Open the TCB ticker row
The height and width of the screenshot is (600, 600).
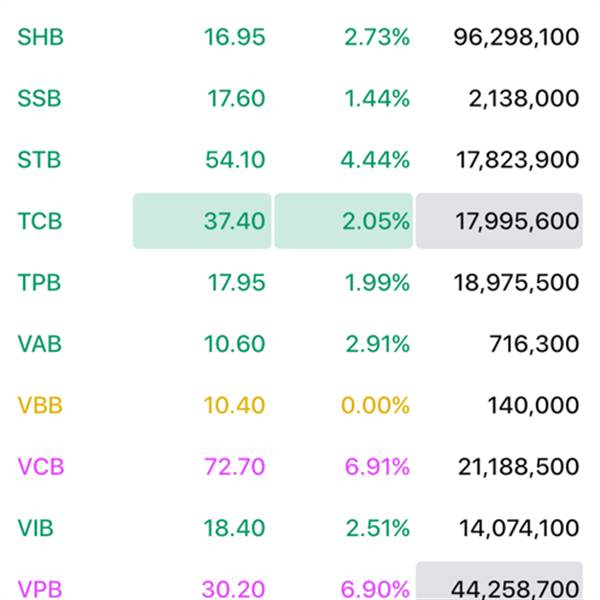coord(39,221)
